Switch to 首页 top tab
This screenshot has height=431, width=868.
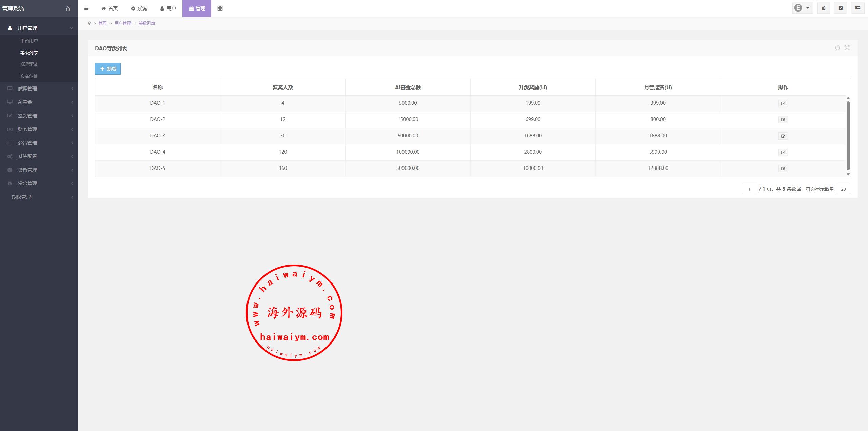click(110, 8)
